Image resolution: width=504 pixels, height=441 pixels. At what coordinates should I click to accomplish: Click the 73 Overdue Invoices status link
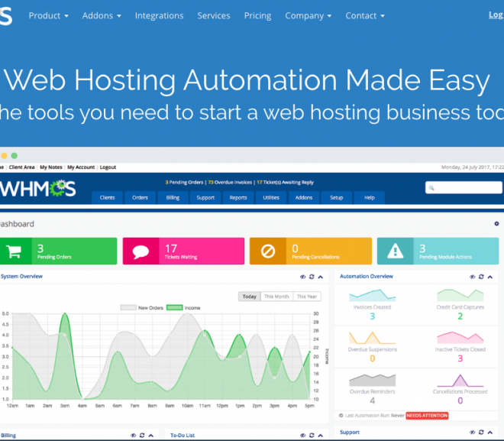(230, 183)
